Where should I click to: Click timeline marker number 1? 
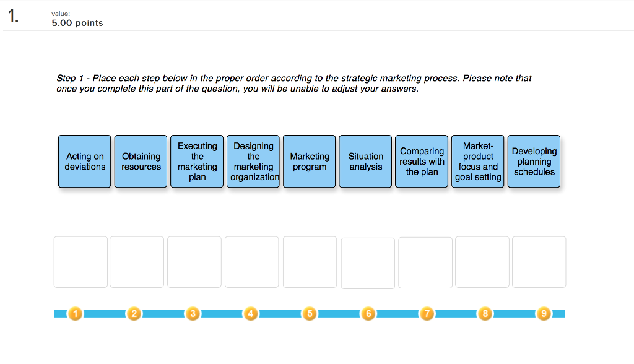(75, 313)
